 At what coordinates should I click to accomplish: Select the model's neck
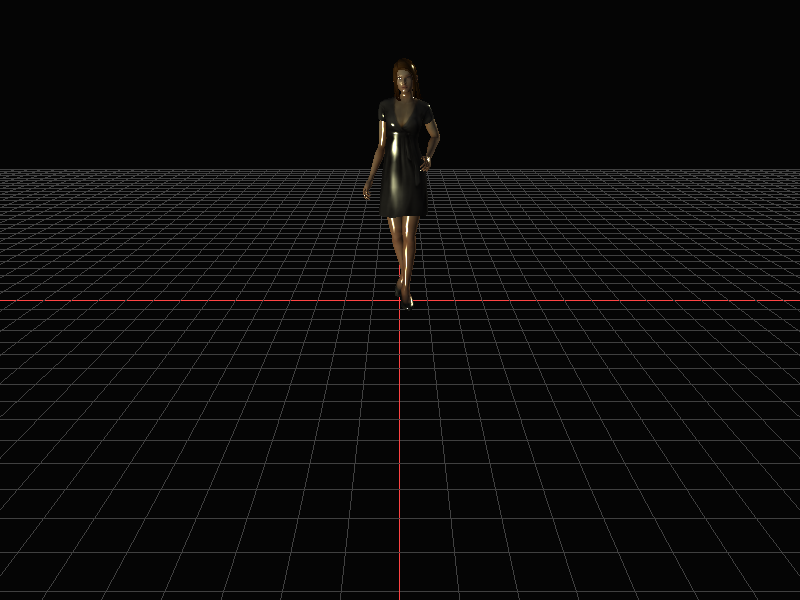coord(405,96)
